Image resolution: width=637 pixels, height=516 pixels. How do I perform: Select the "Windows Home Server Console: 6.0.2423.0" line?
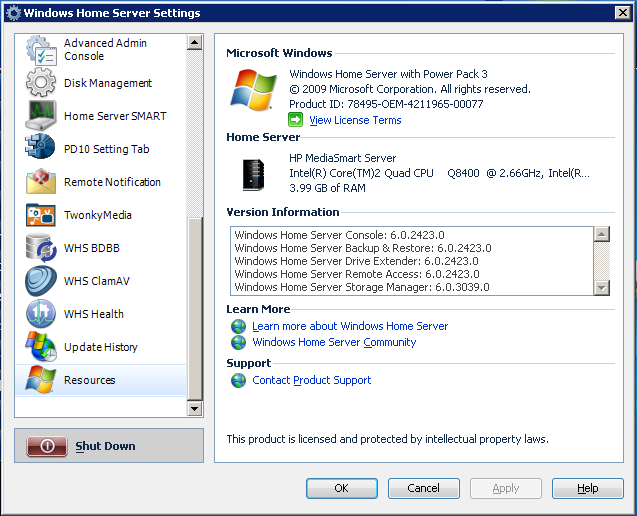pyautogui.click(x=339, y=235)
